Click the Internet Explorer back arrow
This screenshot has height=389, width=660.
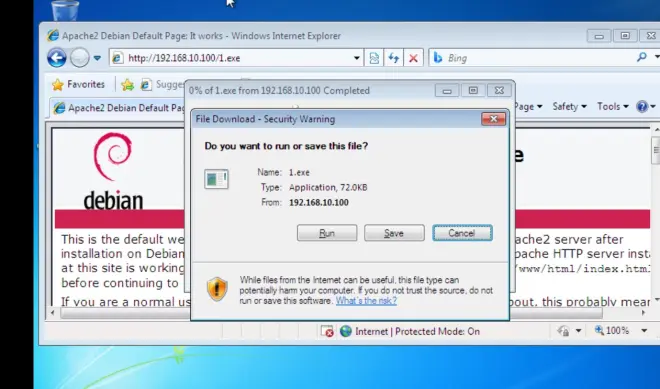pyautogui.click(x=56, y=58)
